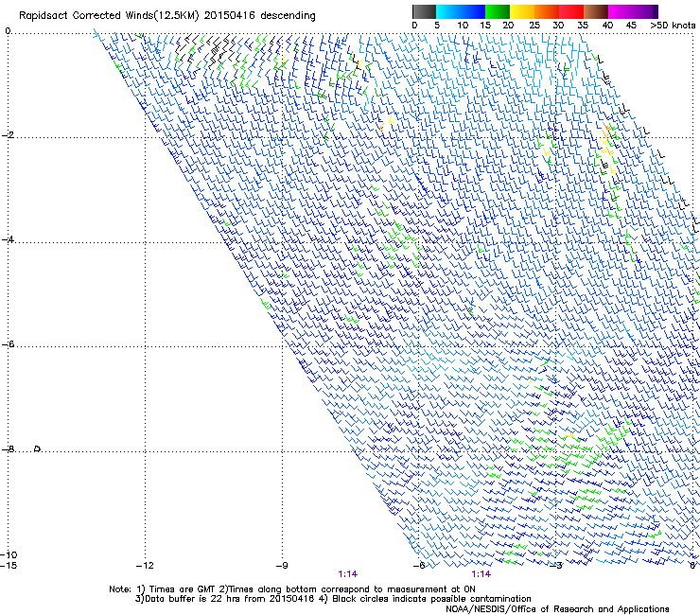Screen dimensions: 700x615
Task: Click the gray 0-5 knots color swatch
Action: point(424,11)
